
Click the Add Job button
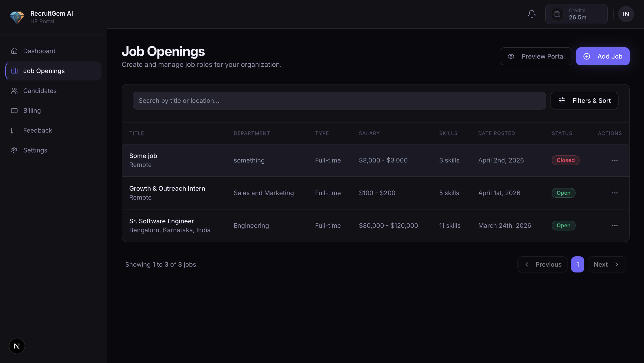[602, 56]
